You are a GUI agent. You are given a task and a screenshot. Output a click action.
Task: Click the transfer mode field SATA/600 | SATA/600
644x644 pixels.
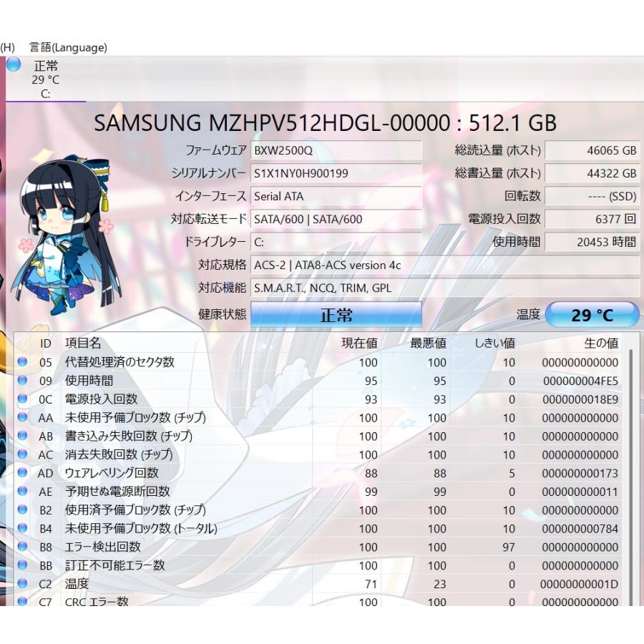(x=336, y=220)
